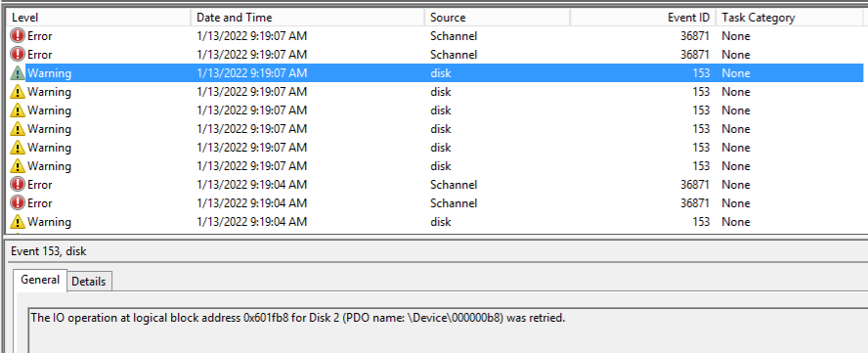Viewport: 868px width, 353px height.
Task: Select the first Schannel 36871 error row
Action: pos(435,36)
